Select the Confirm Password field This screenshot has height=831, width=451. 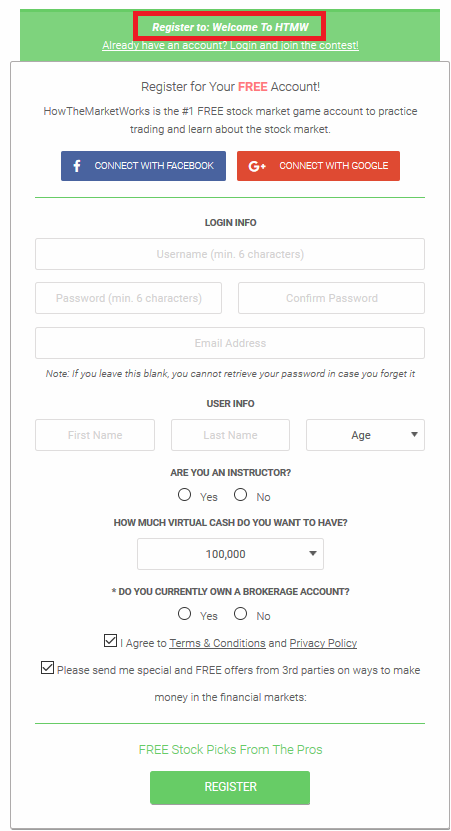(x=331, y=298)
